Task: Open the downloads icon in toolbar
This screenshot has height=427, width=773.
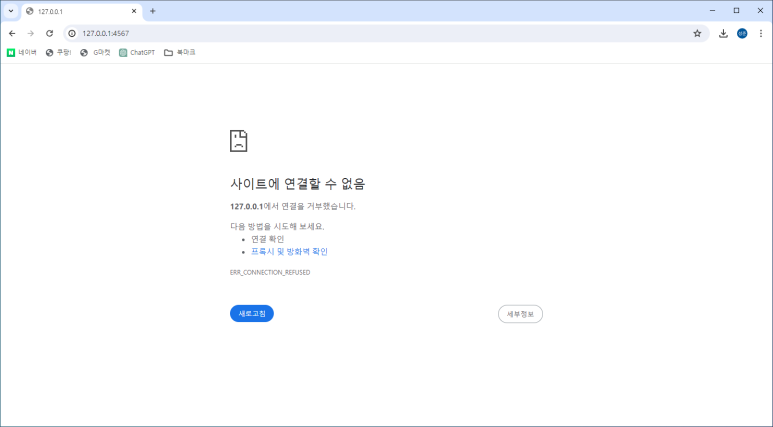Action: 723,34
